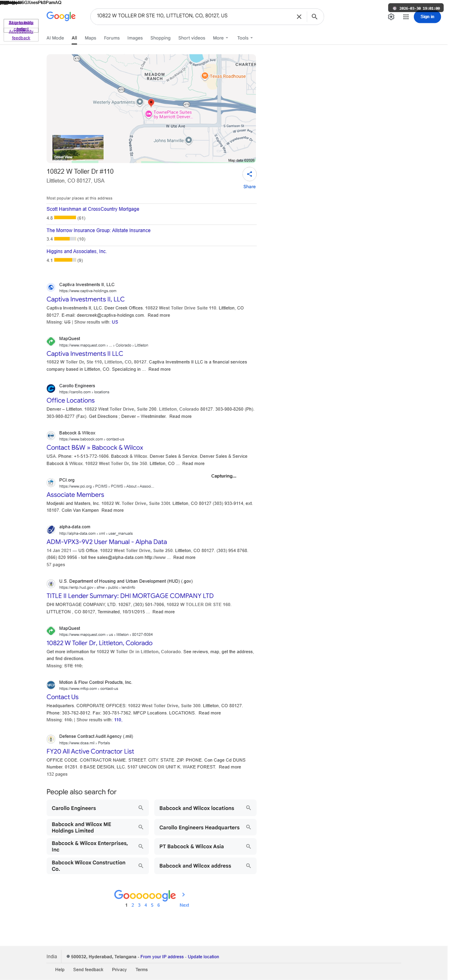Click the TownePlace Suites hotel marker
The height and width of the screenshot is (980, 453).
coord(149,114)
